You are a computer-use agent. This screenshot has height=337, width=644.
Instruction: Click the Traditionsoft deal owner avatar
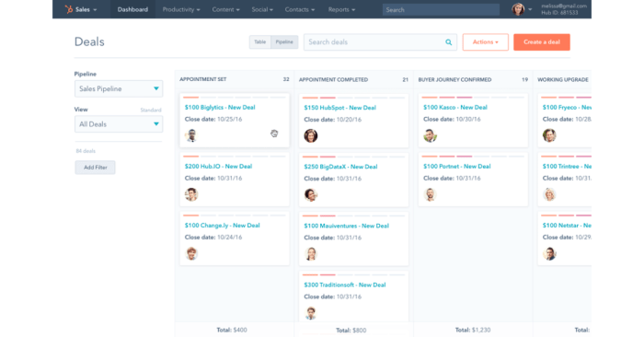311,313
